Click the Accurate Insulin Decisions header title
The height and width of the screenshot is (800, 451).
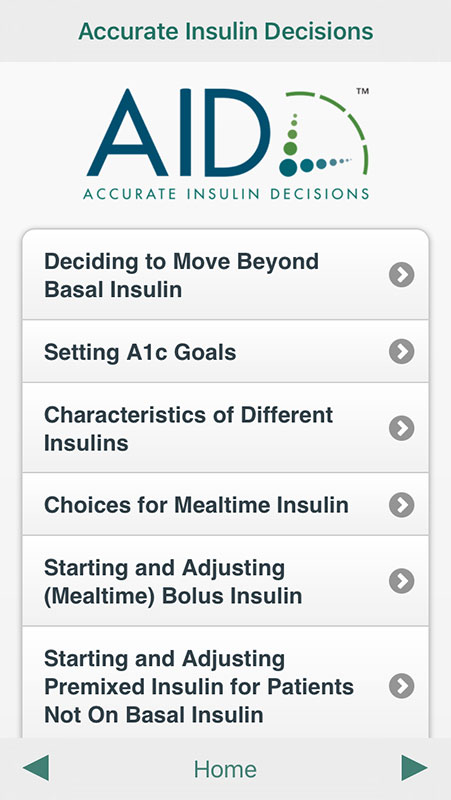pyautogui.click(x=226, y=31)
